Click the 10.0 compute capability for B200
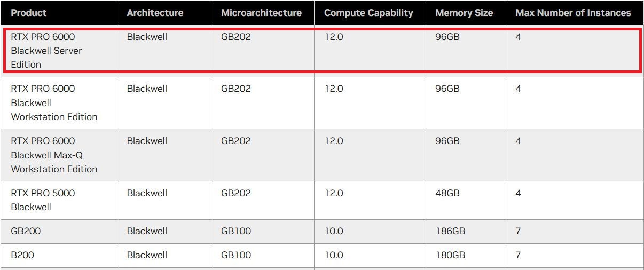Viewport: 644px width, 270px height. [334, 255]
